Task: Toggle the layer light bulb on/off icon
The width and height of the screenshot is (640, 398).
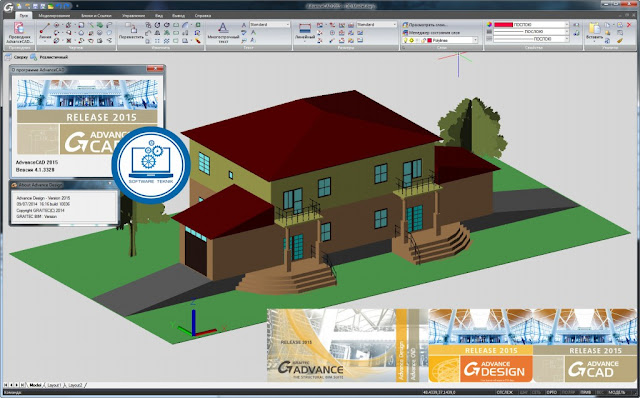Action: point(405,40)
